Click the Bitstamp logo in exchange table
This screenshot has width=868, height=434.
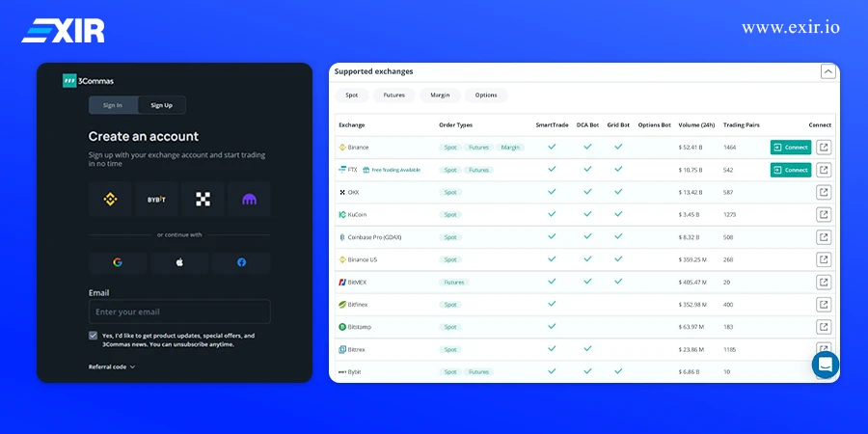[342, 327]
